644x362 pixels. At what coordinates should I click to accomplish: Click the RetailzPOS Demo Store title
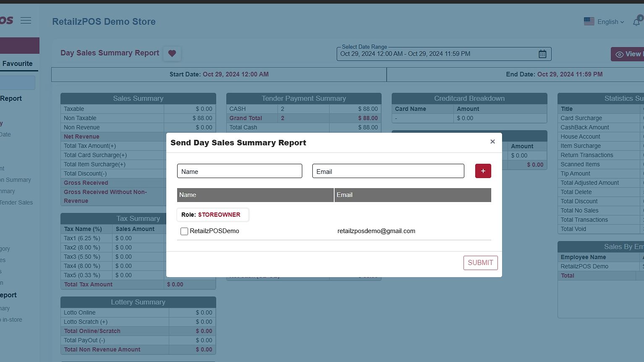[x=104, y=22]
